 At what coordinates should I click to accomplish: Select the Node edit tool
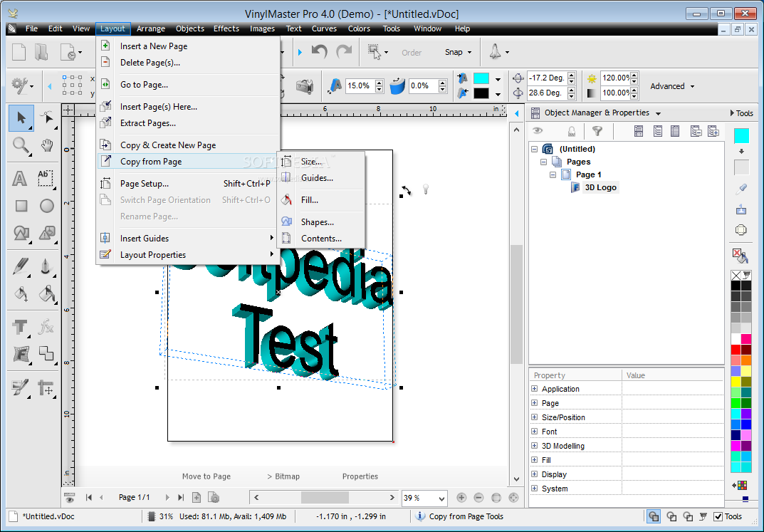tap(47, 118)
